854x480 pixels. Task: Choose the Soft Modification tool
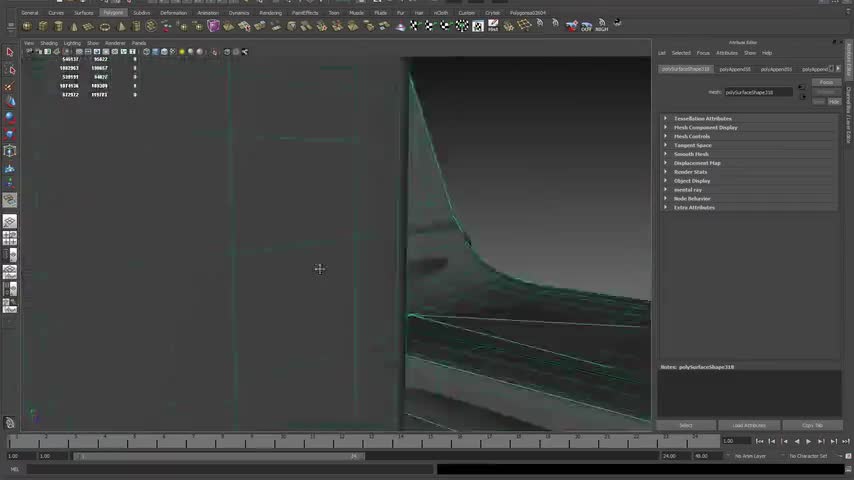9,168
